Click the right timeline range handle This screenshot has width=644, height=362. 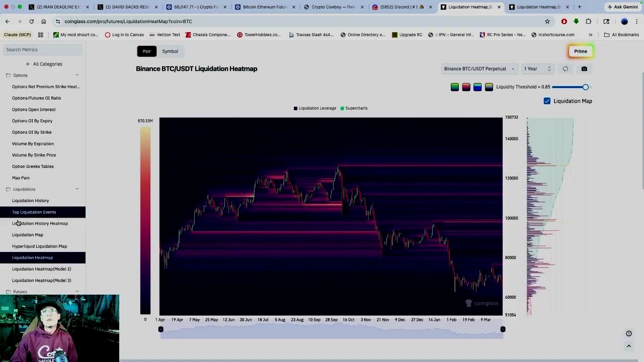[x=502, y=330]
